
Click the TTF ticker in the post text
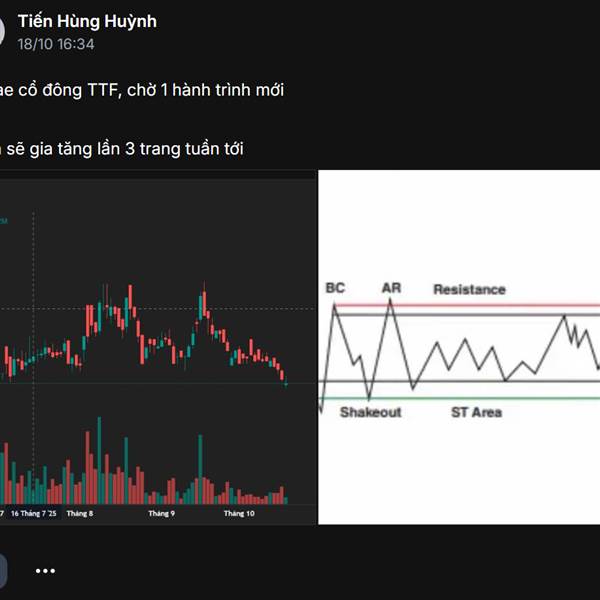(x=98, y=90)
